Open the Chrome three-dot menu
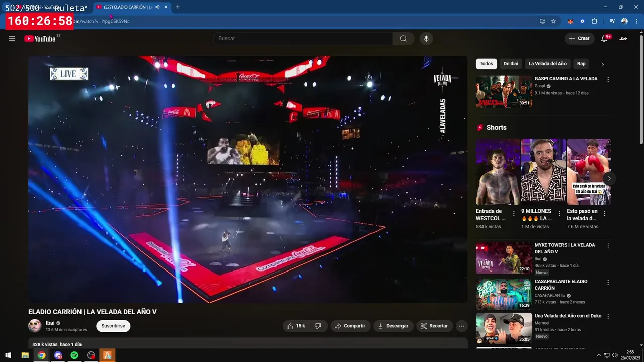Image resolution: width=644 pixels, height=362 pixels. 636,21
